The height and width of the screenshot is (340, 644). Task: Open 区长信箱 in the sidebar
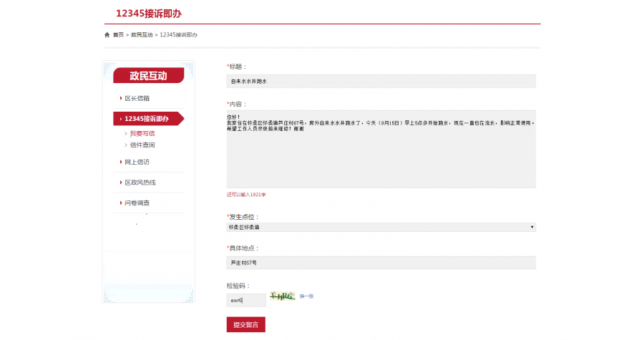[137, 98]
